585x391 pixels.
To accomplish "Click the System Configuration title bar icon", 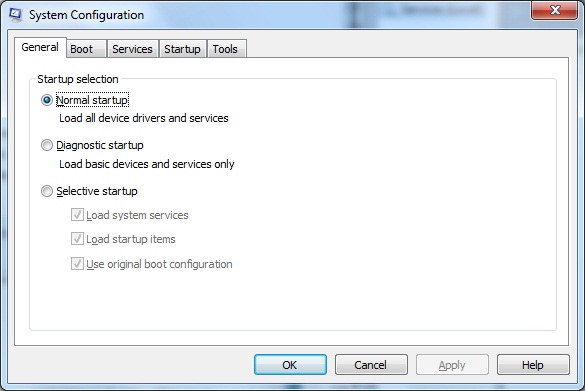I will point(15,15).
